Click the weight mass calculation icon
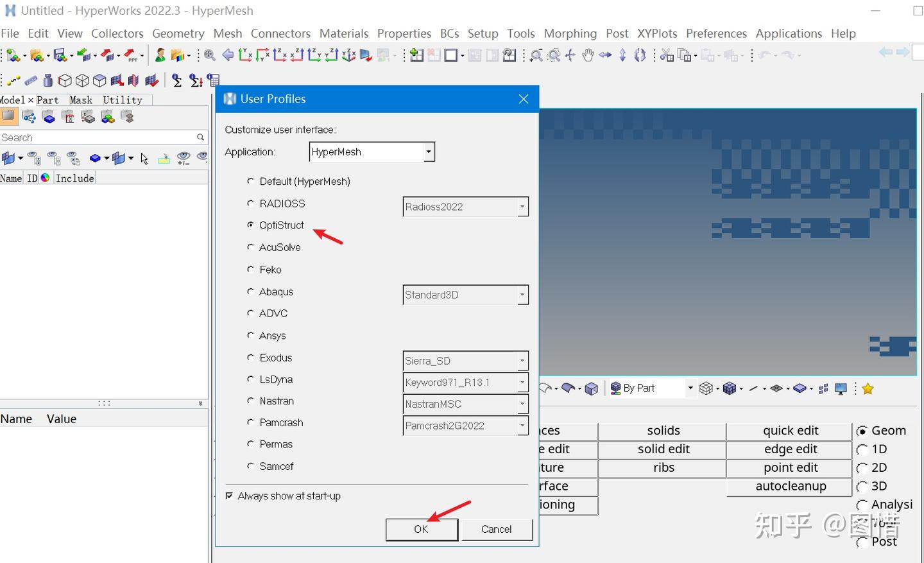Image resolution: width=924 pixels, height=563 pixels. pyautogui.click(x=48, y=81)
